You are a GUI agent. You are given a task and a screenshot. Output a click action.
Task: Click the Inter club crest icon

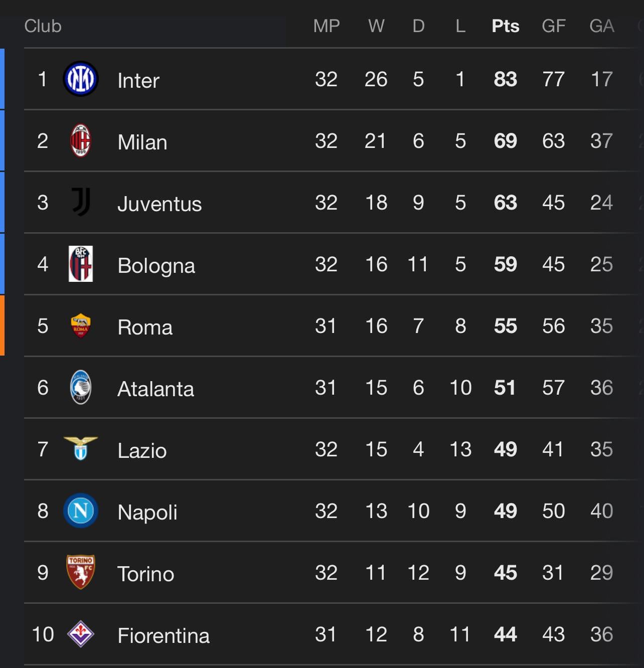(80, 79)
